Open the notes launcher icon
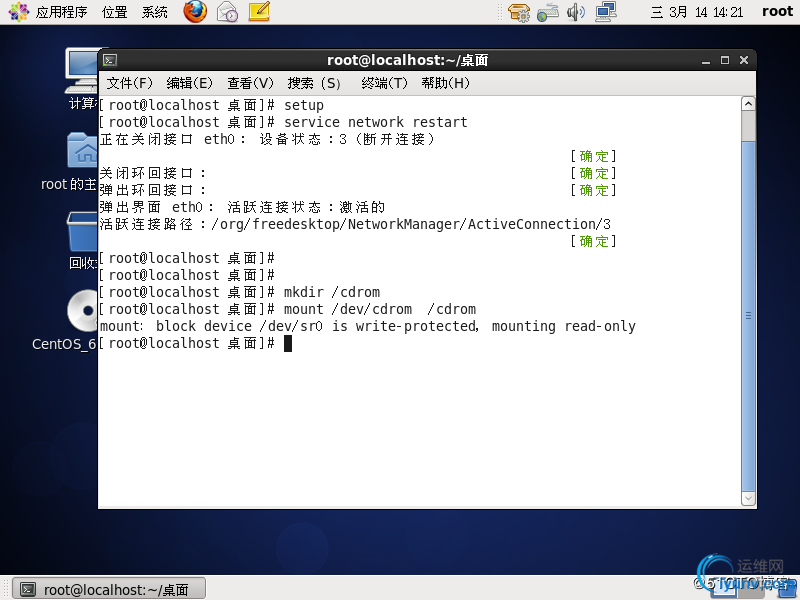The width and height of the screenshot is (800, 600). (259, 11)
